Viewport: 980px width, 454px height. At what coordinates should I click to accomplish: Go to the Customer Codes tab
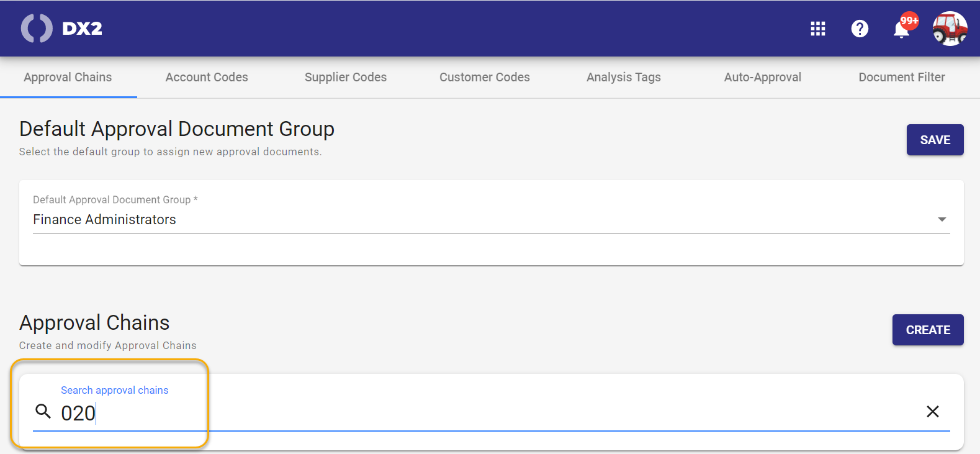485,78
